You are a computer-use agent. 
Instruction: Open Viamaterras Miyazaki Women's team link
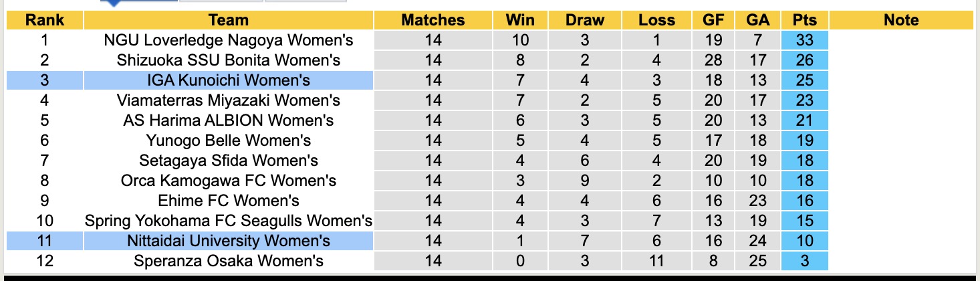coord(229,100)
